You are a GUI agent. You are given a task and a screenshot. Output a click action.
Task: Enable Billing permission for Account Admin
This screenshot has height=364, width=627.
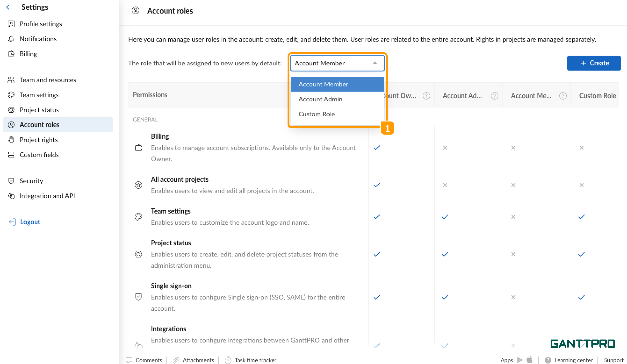[x=444, y=147]
